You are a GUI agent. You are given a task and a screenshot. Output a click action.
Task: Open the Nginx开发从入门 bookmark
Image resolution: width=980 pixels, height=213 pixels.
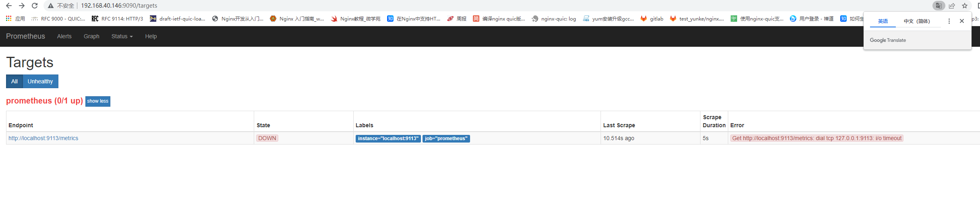coord(238,19)
